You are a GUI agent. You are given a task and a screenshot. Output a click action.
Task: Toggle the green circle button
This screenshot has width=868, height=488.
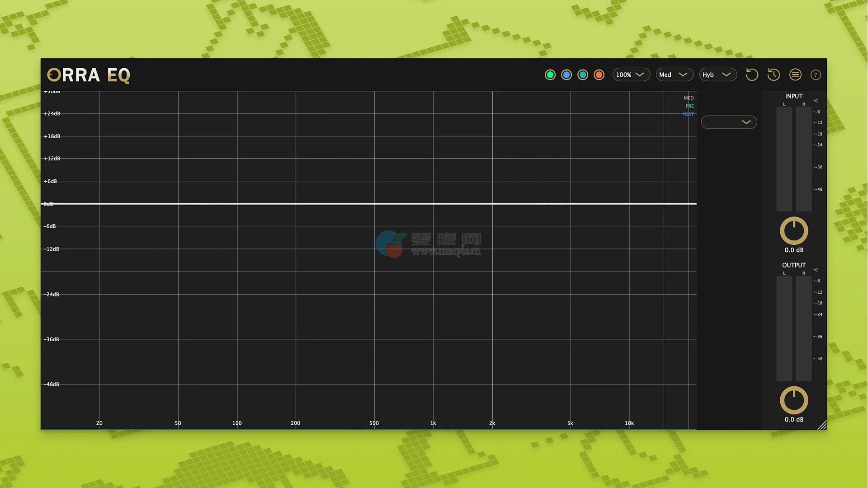click(x=550, y=75)
